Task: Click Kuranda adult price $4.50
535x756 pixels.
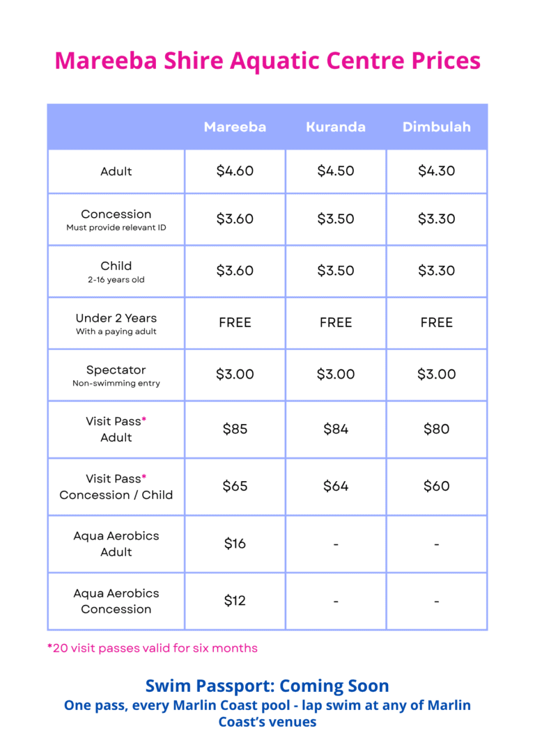Action: click(x=336, y=171)
